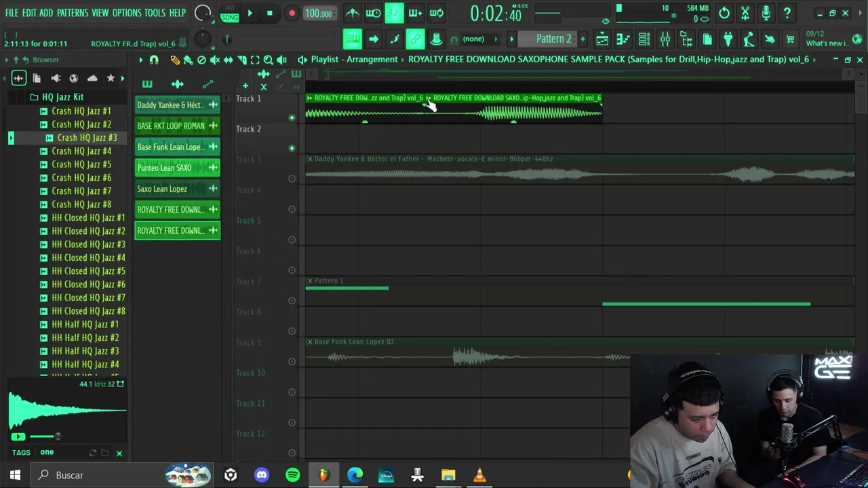Toggle mute circle of Track 3
Screen dimensions: 868x488
pyautogui.click(x=292, y=179)
